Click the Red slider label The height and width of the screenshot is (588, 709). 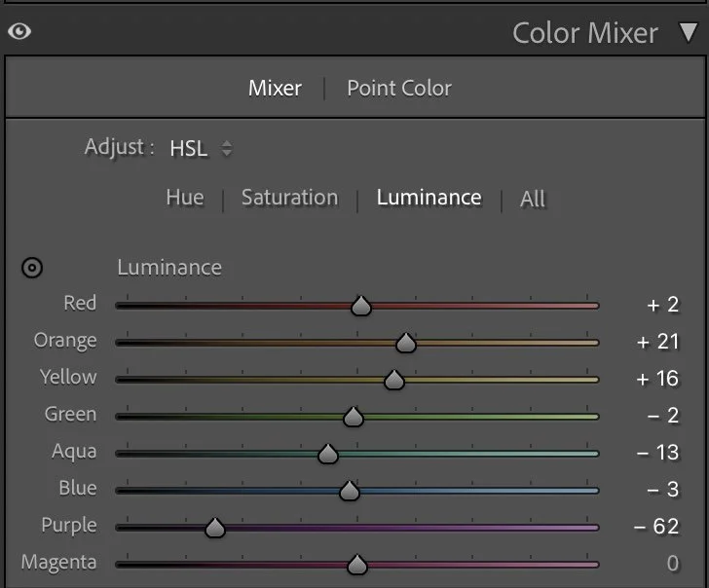pyautogui.click(x=80, y=304)
